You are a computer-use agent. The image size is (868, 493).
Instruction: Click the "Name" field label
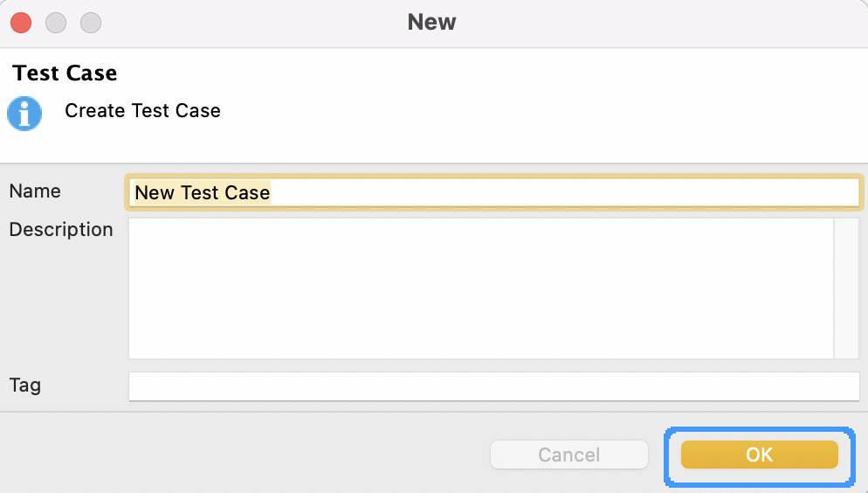pyautogui.click(x=35, y=191)
